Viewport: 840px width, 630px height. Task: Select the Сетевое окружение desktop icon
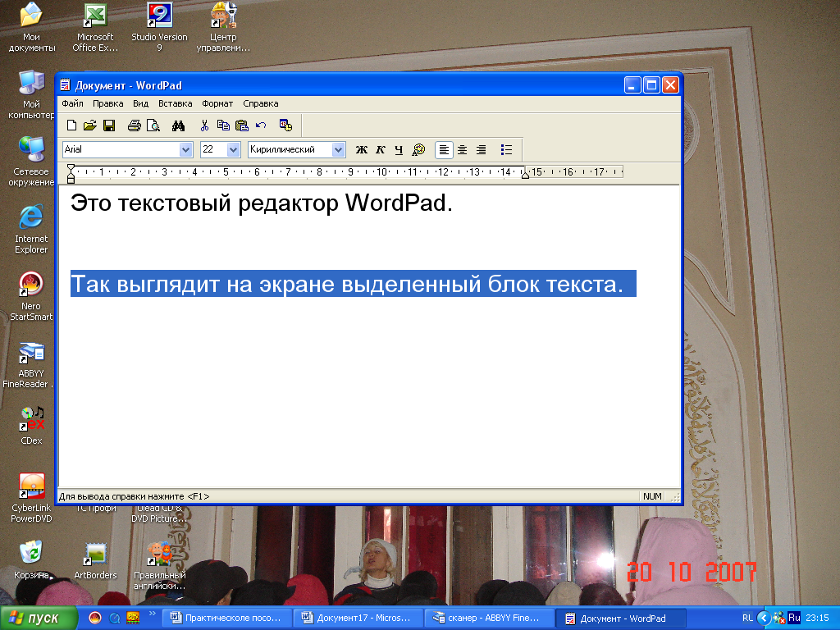click(x=31, y=162)
